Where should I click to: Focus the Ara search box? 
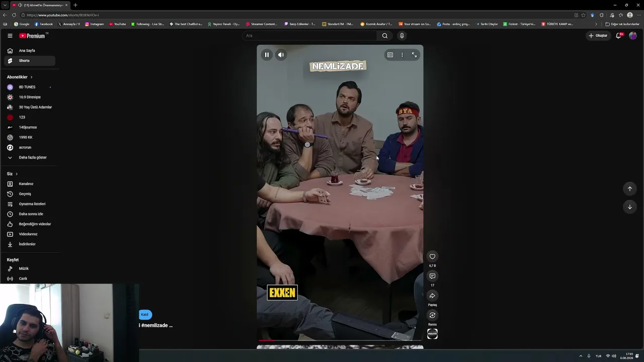[310, 36]
